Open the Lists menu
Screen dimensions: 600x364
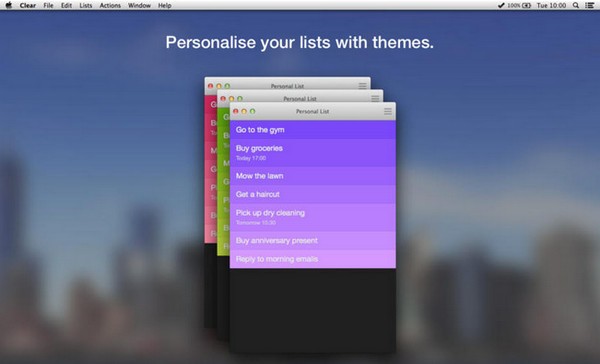86,5
